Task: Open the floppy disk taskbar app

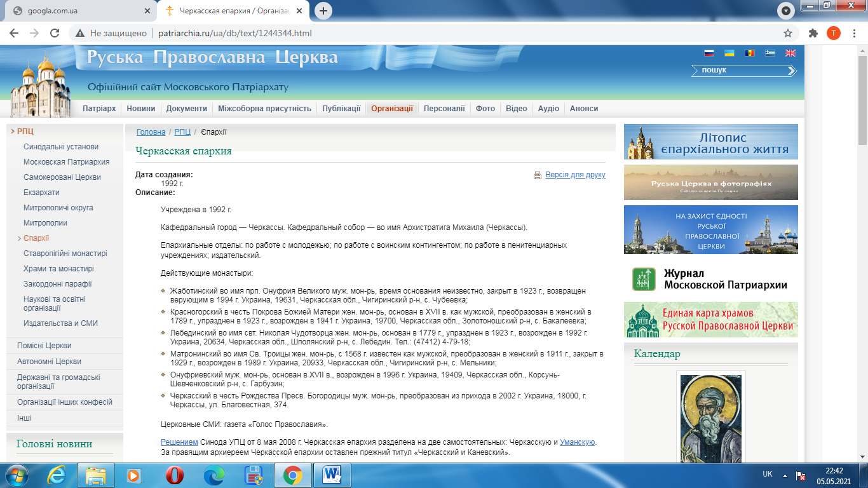Action: (x=253, y=475)
